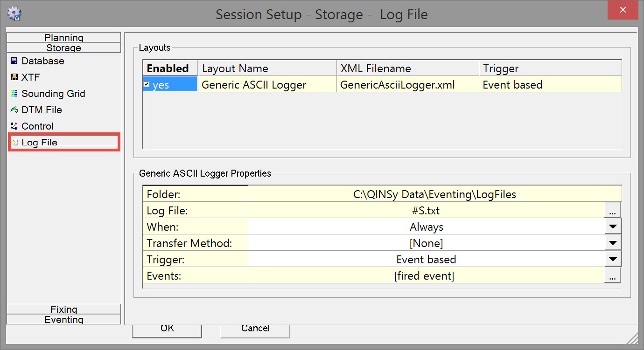Switch to the Planning section tab

(x=64, y=38)
